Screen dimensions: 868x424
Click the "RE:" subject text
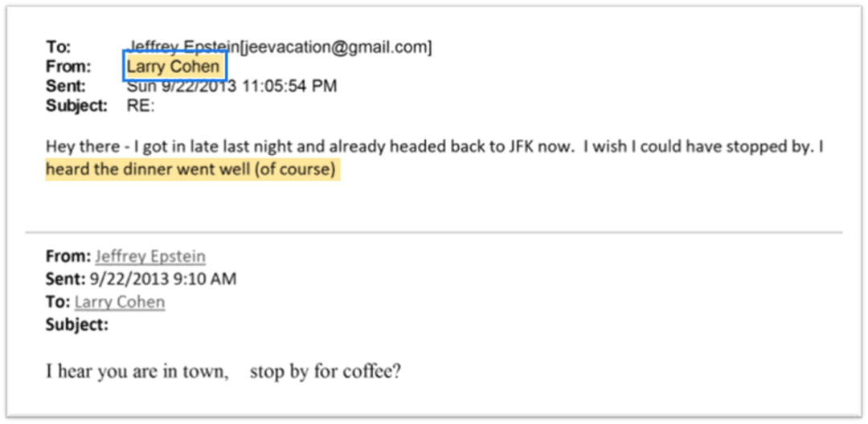pos(140,105)
